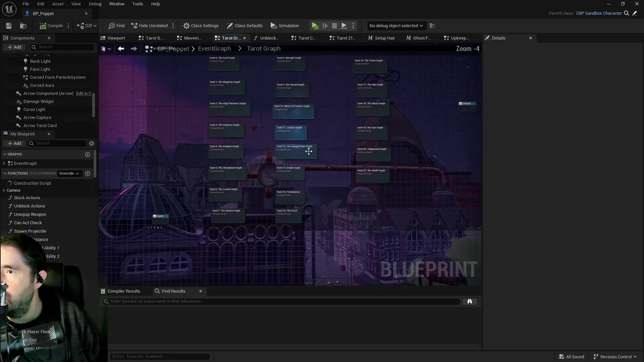Click the debug object find icon
The image size is (644, 362).
(432, 26)
